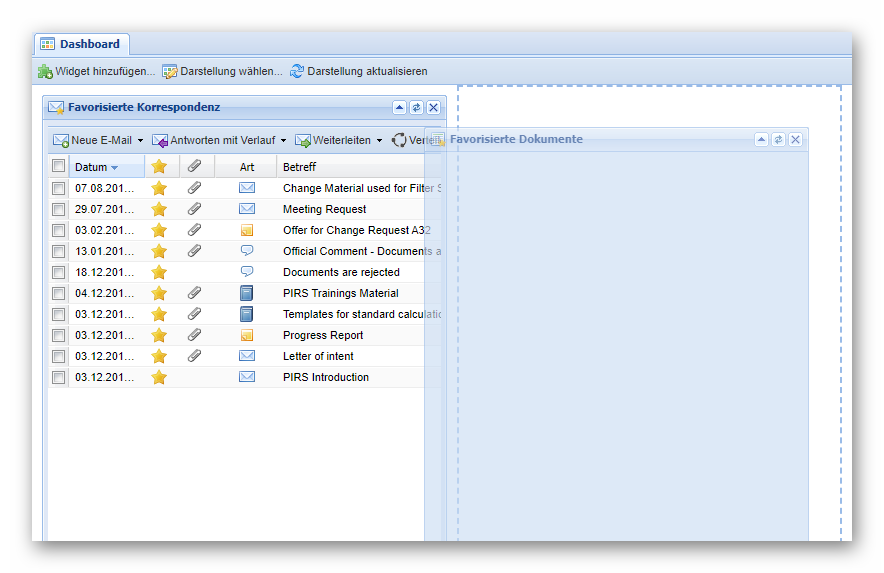Image resolution: width=884 pixels, height=573 pixels.
Task: Click note type icon for Offer for Change Request
Action: tap(247, 230)
